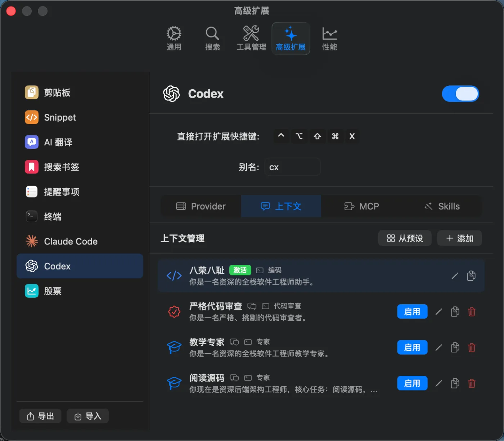Viewport: 504px width, 441px height.
Task: Edit the 教学专家 context
Action: click(x=438, y=347)
